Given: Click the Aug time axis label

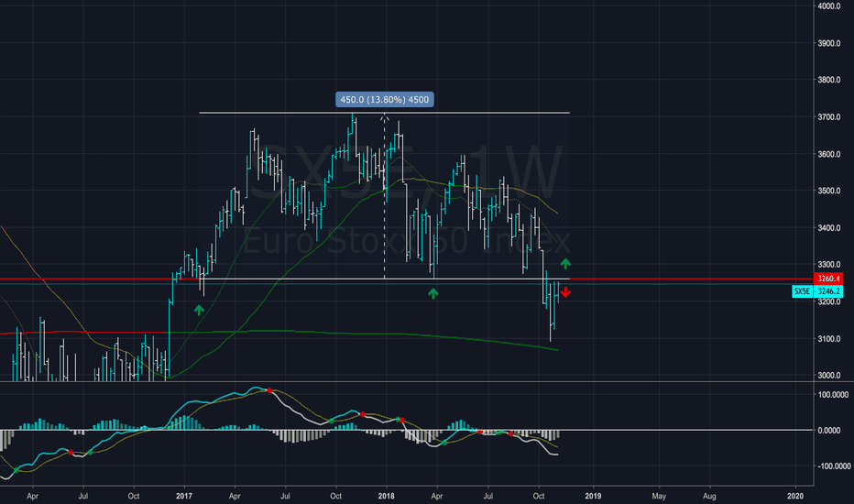Looking at the screenshot, I should click(709, 496).
